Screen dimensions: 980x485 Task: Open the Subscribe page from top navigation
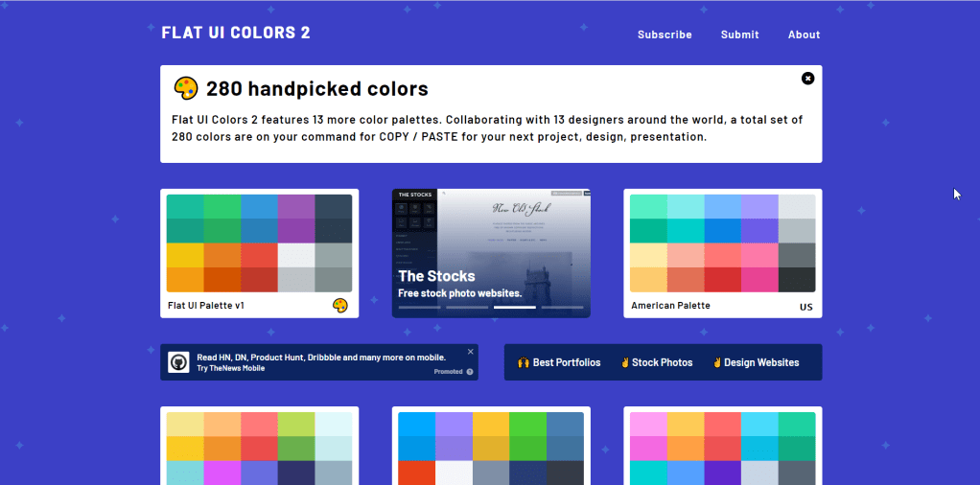click(665, 35)
